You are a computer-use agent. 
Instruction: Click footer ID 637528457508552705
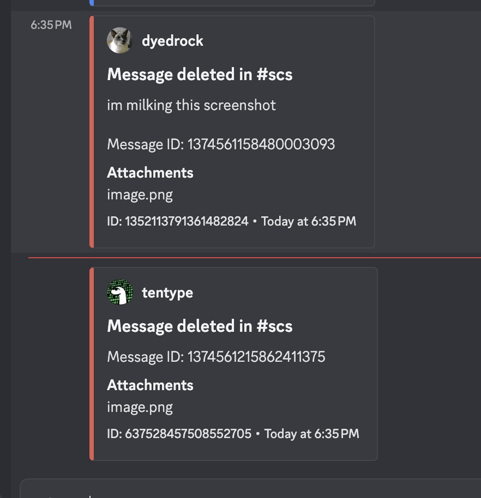tap(179, 434)
